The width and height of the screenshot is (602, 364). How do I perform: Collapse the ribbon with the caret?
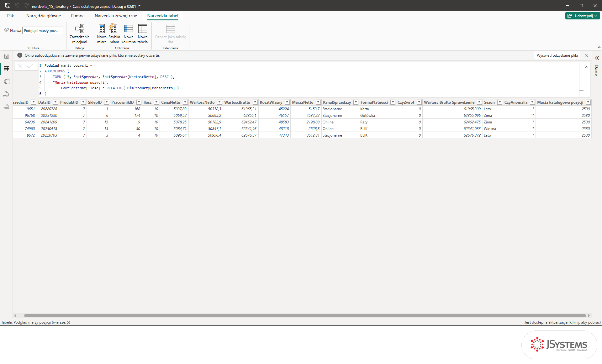coord(599,47)
